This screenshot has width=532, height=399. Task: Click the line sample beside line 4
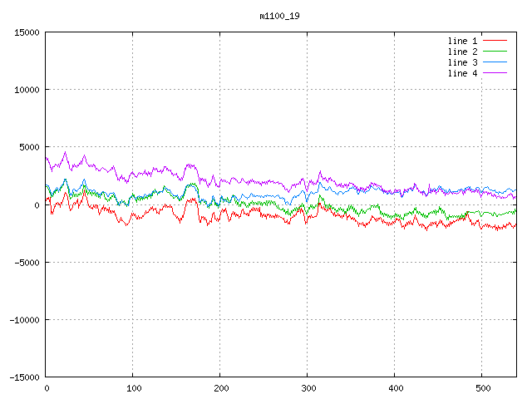click(495, 73)
